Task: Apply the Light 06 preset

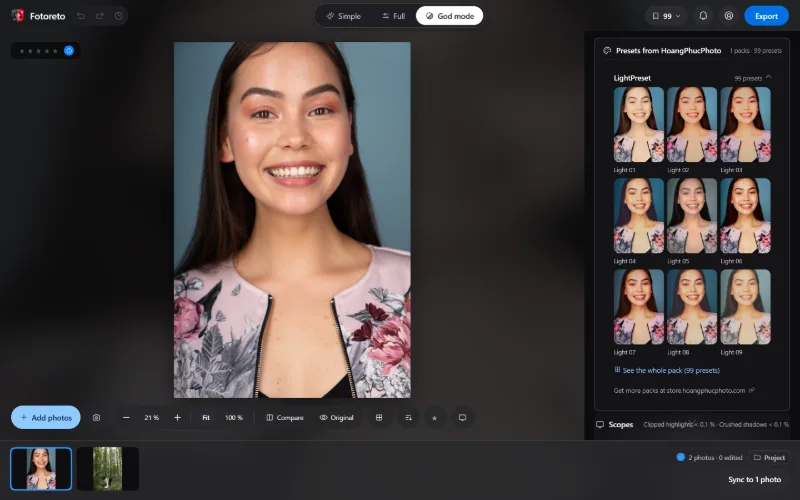Action: click(745, 216)
